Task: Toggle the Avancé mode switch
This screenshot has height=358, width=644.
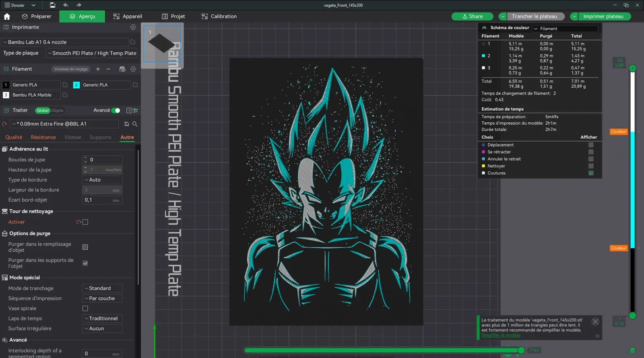Action: click(x=116, y=110)
